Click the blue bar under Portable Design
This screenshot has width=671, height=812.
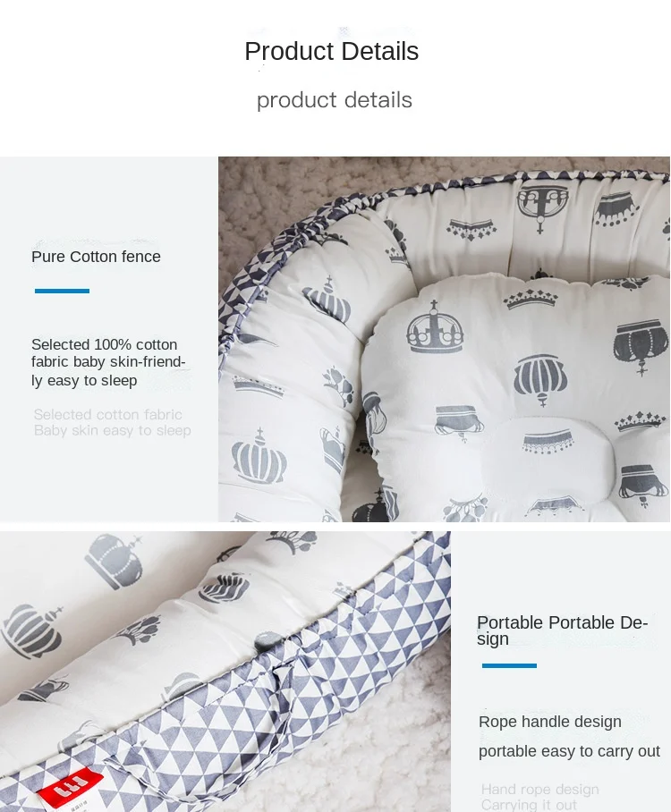(509, 665)
